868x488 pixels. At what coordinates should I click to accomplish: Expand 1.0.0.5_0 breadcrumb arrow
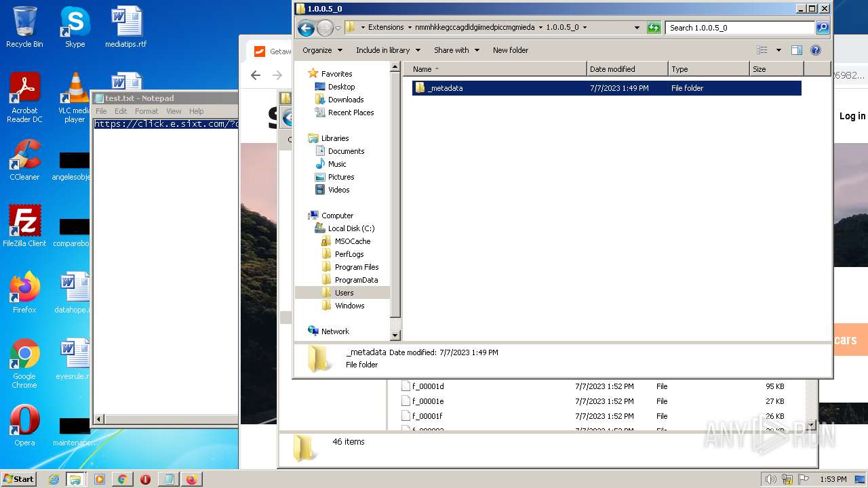pos(585,28)
